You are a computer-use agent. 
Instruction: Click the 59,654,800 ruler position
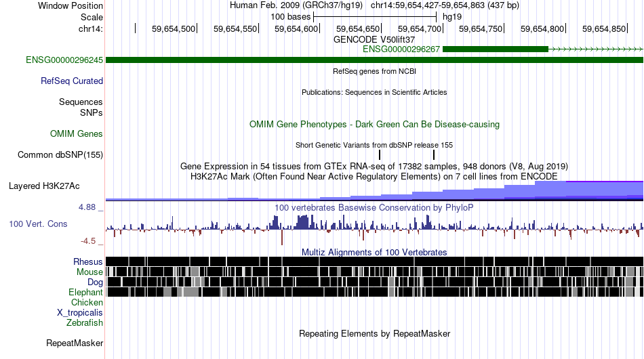pos(542,28)
